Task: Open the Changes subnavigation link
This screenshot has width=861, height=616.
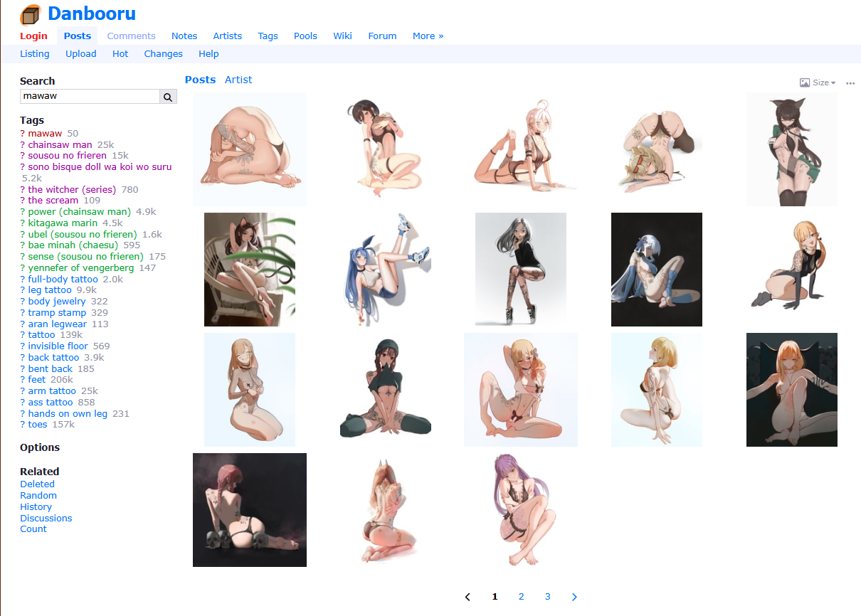Action: pos(164,54)
